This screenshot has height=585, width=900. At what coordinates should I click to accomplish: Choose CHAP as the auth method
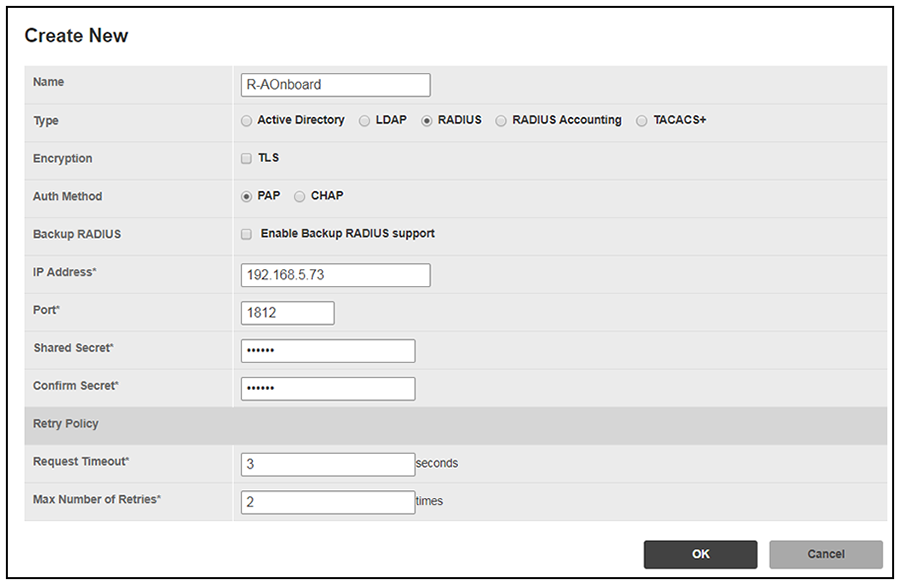[300, 196]
